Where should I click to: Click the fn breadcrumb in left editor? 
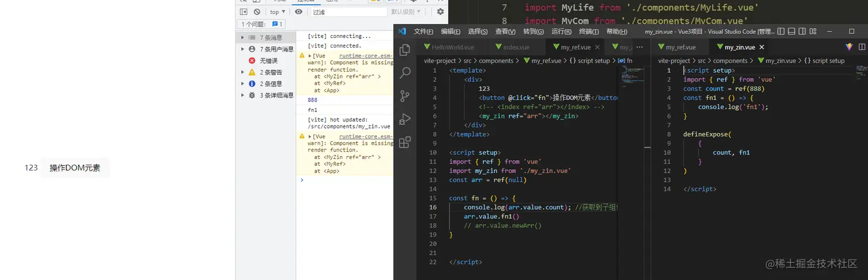[x=625, y=60]
